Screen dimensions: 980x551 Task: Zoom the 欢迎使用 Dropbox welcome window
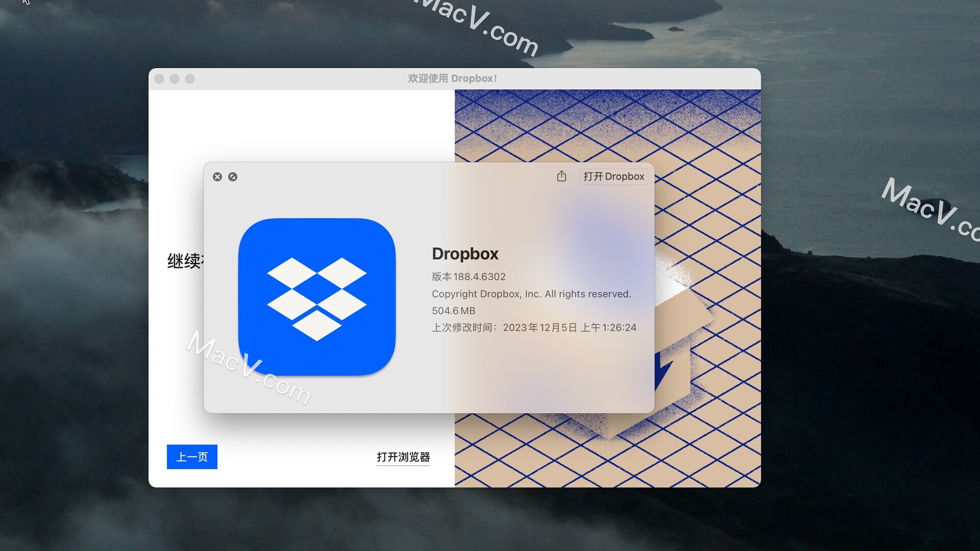point(190,79)
